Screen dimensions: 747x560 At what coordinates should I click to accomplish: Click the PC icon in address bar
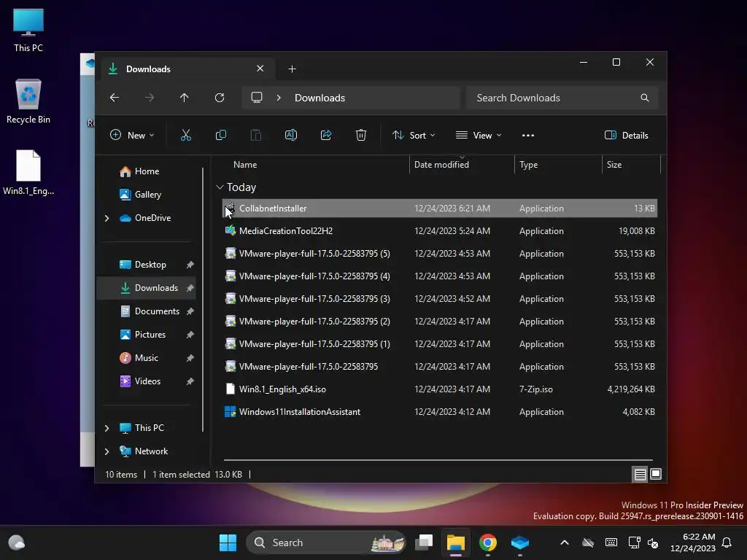click(x=257, y=98)
